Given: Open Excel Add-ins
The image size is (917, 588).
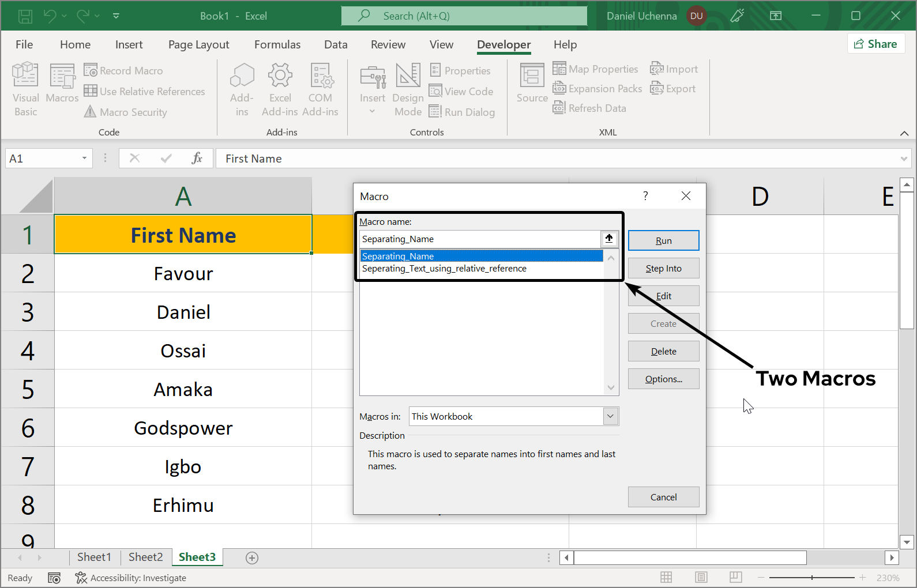Looking at the screenshot, I should [280, 88].
